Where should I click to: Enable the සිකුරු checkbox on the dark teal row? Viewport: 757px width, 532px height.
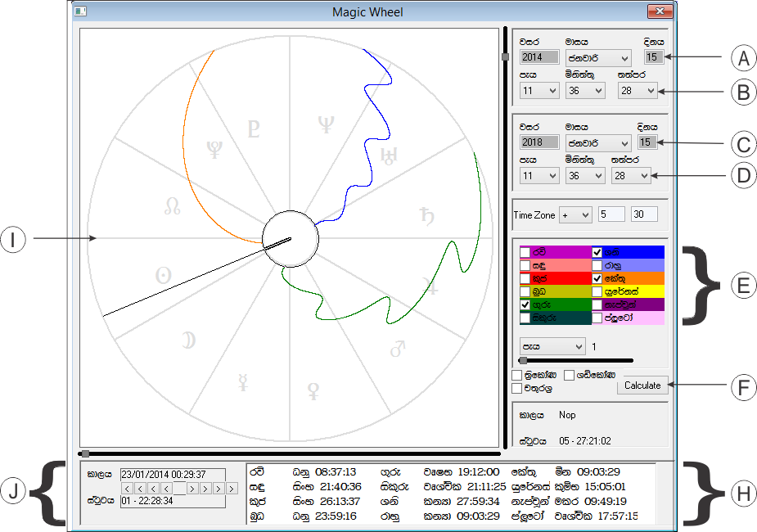(x=525, y=318)
